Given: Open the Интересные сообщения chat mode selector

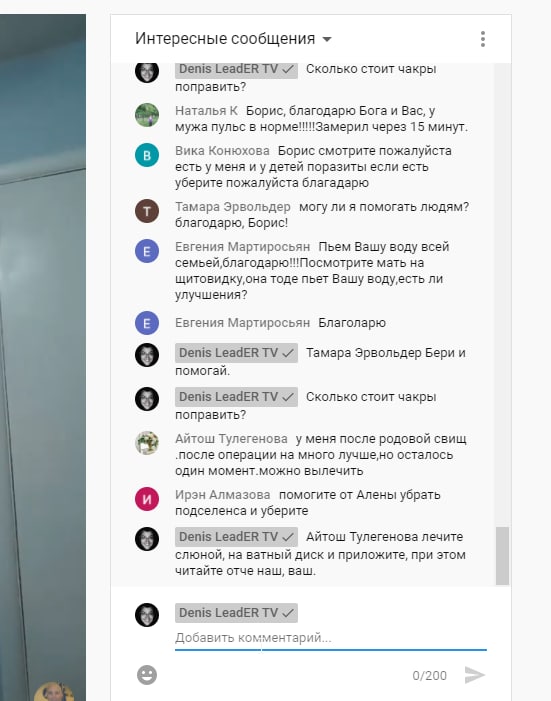Looking at the screenshot, I should click(233, 39).
